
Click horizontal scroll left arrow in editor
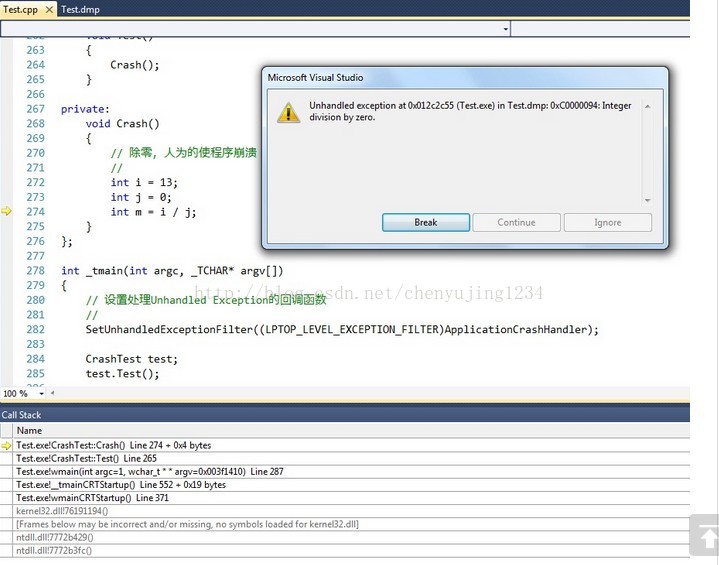(x=52, y=393)
